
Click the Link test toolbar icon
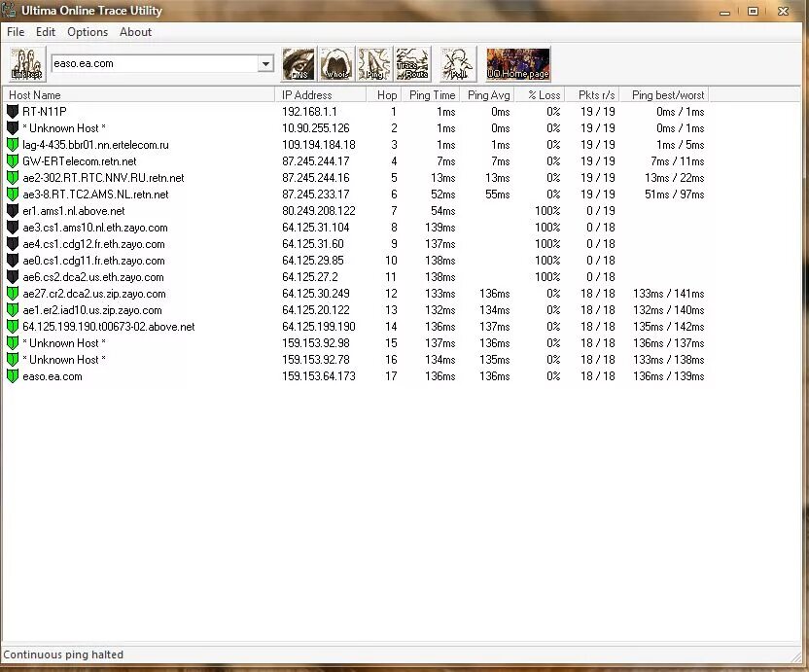tap(27, 64)
